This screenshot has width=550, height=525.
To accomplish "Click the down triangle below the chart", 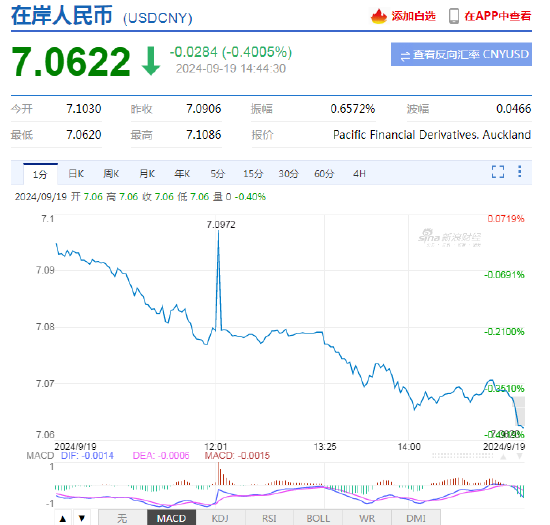I will pyautogui.click(x=82, y=518).
